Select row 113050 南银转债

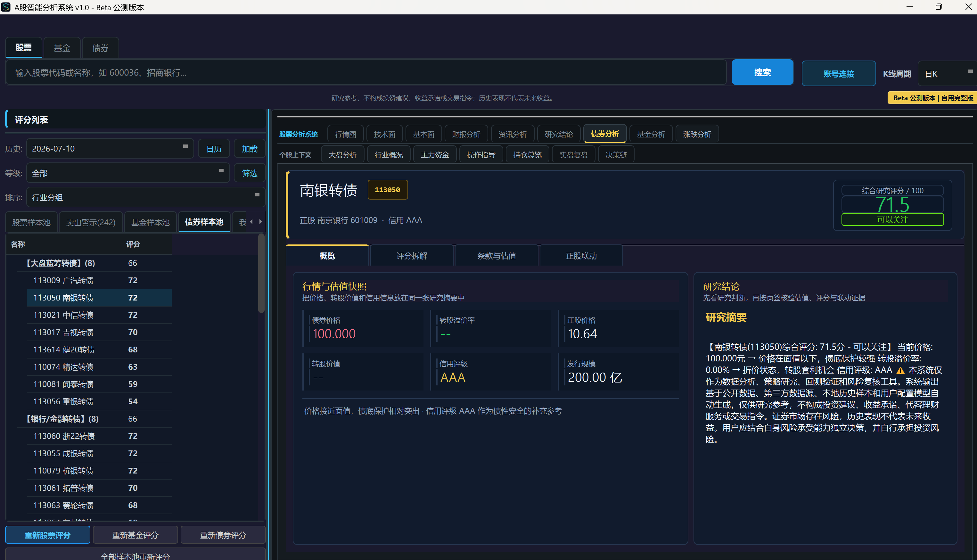pos(99,298)
